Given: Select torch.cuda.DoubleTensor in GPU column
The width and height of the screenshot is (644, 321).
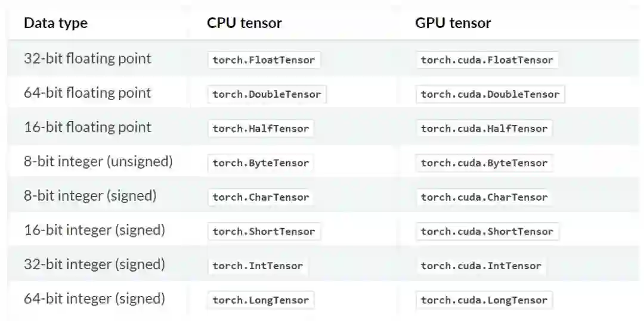Looking at the screenshot, I should pos(490,94).
